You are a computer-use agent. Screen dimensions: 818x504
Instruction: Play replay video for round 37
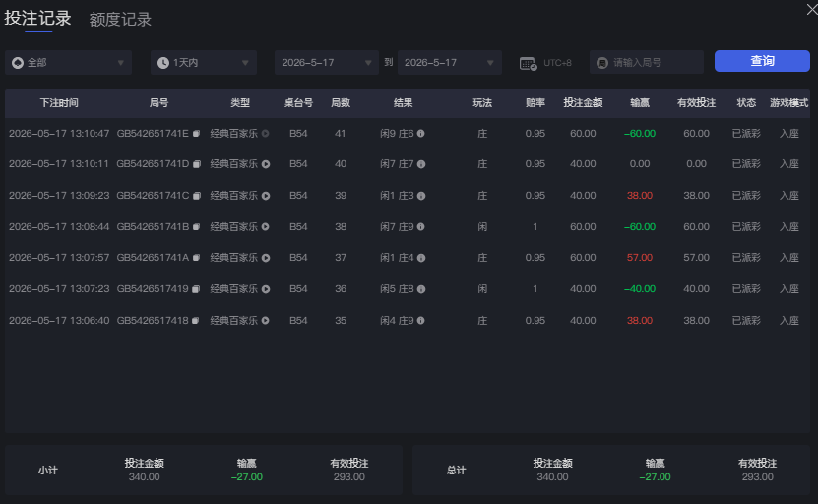(x=266, y=258)
